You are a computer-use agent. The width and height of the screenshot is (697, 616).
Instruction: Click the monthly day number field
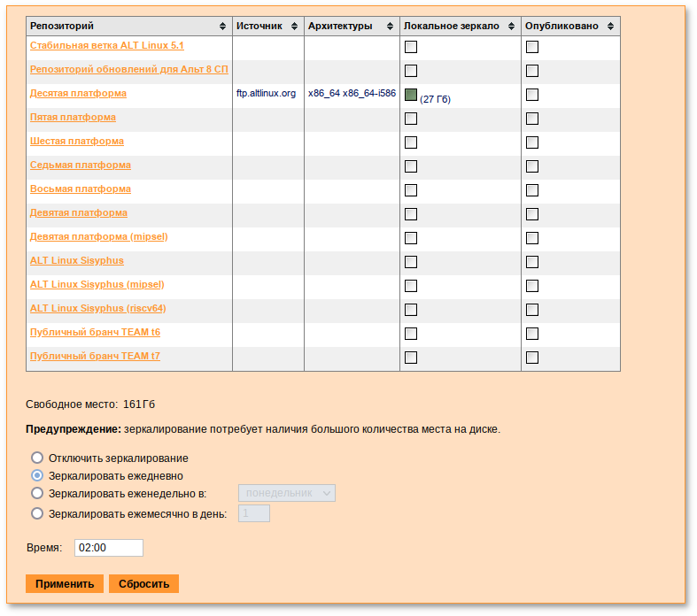pyautogui.click(x=253, y=513)
